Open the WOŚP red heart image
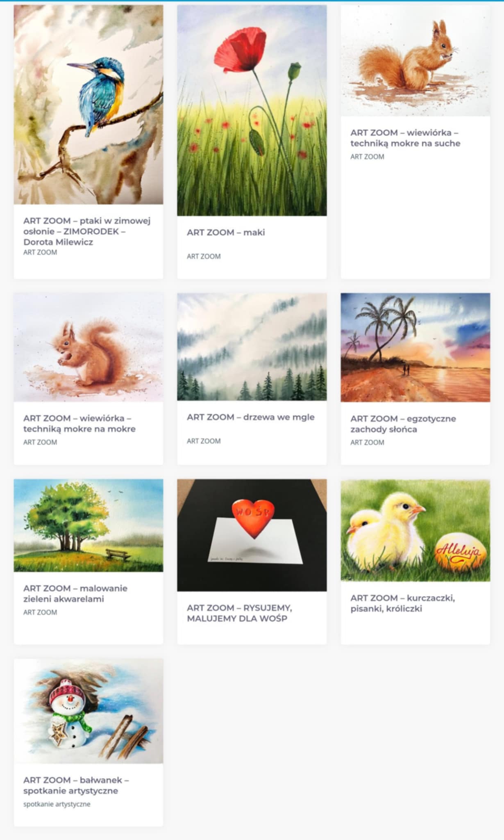 tap(252, 535)
